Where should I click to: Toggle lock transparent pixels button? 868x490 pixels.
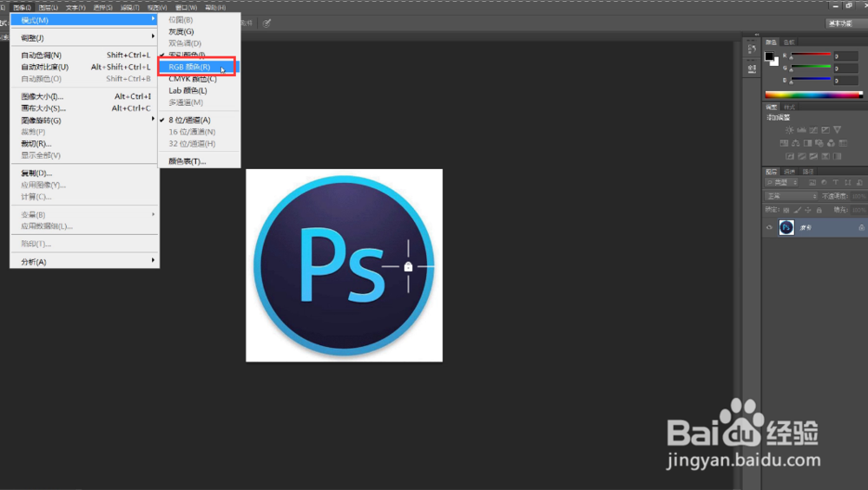click(x=786, y=210)
